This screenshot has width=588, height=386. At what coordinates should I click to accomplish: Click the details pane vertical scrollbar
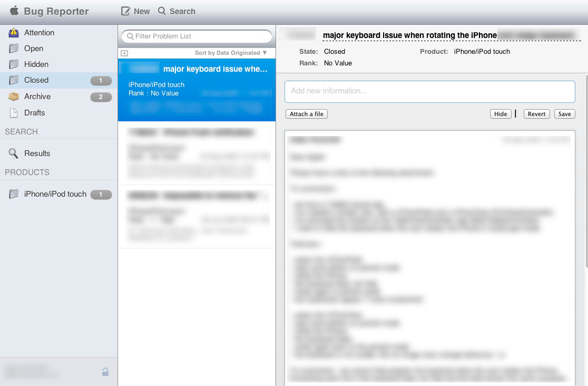coord(586,171)
